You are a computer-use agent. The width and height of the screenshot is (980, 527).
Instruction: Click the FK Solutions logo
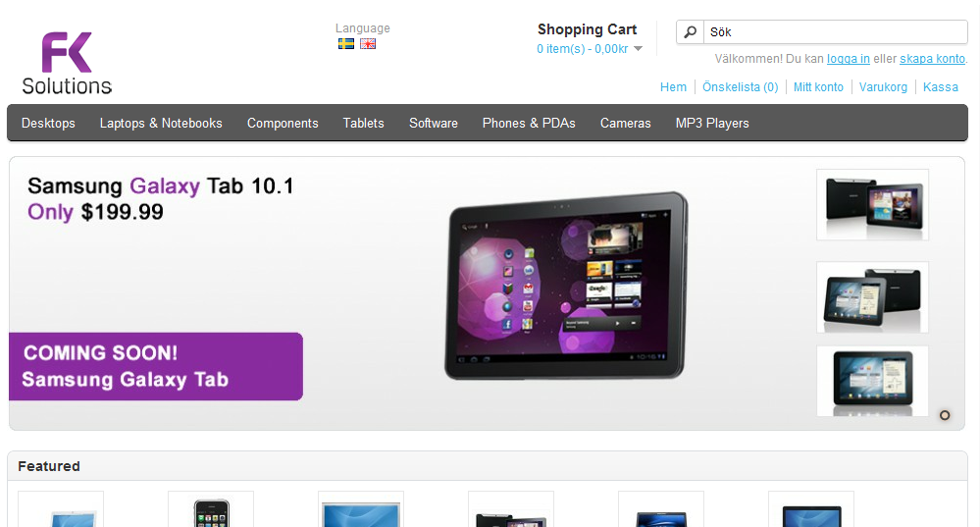point(67,63)
